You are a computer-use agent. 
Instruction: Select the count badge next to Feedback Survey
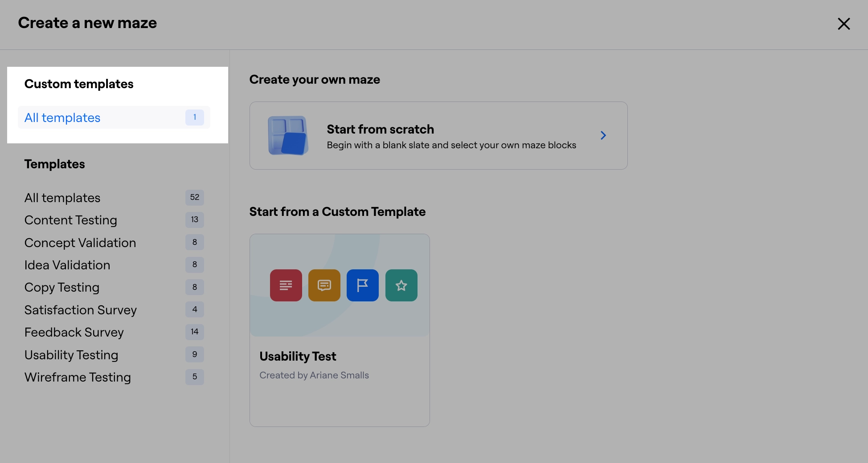[x=194, y=332]
